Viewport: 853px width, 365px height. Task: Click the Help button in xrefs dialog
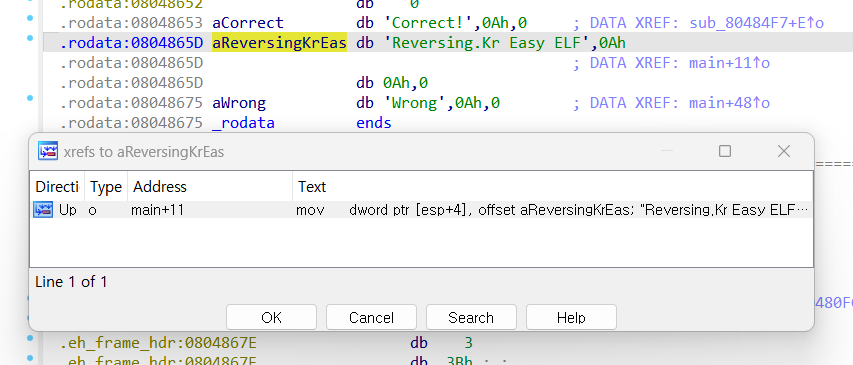tap(571, 317)
